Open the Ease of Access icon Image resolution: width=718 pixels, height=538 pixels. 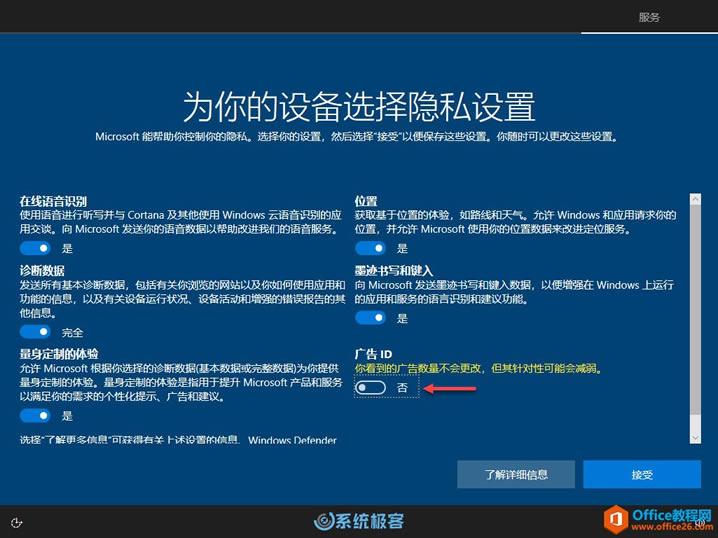tap(16, 522)
